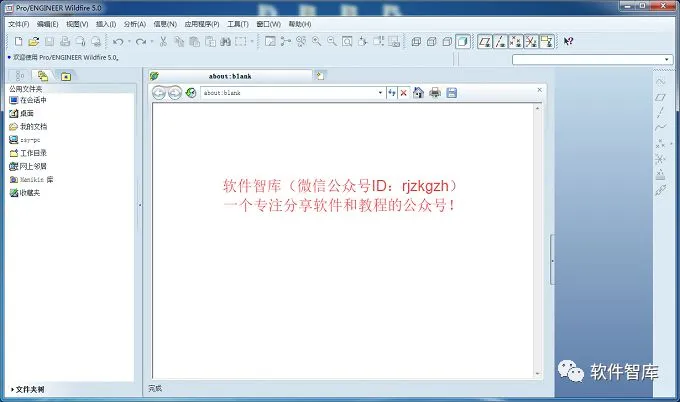The width and height of the screenshot is (680, 402).
Task: Switch to the Model Tree navigator tab
Action: pyautogui.click(x=20, y=76)
